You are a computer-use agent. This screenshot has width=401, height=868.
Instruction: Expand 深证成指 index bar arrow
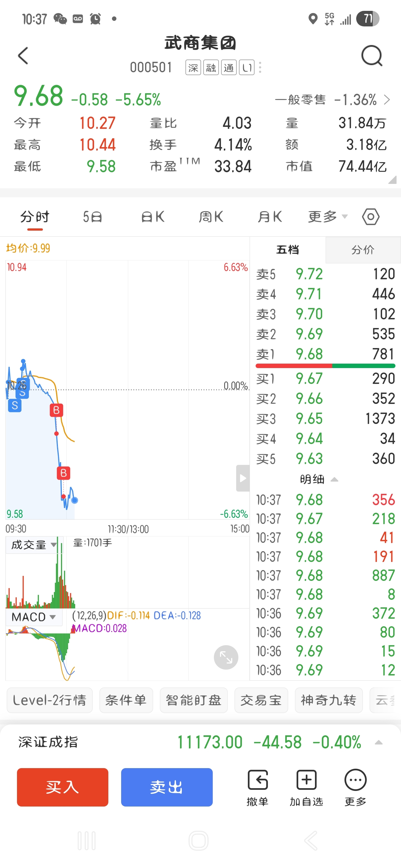[379, 742]
